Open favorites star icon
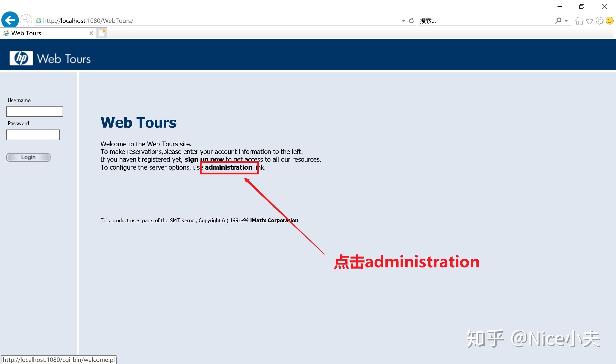 click(x=590, y=21)
